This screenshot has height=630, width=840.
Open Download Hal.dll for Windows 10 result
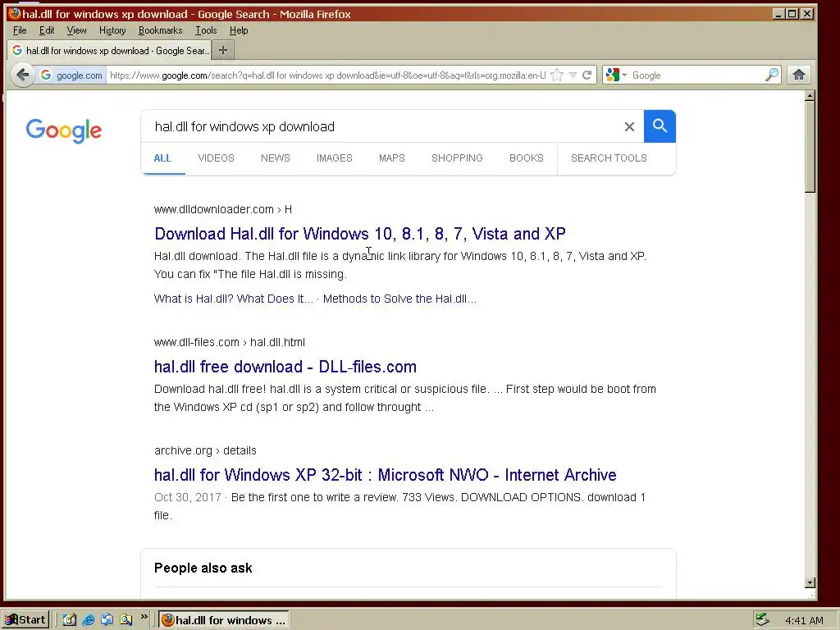click(x=359, y=234)
